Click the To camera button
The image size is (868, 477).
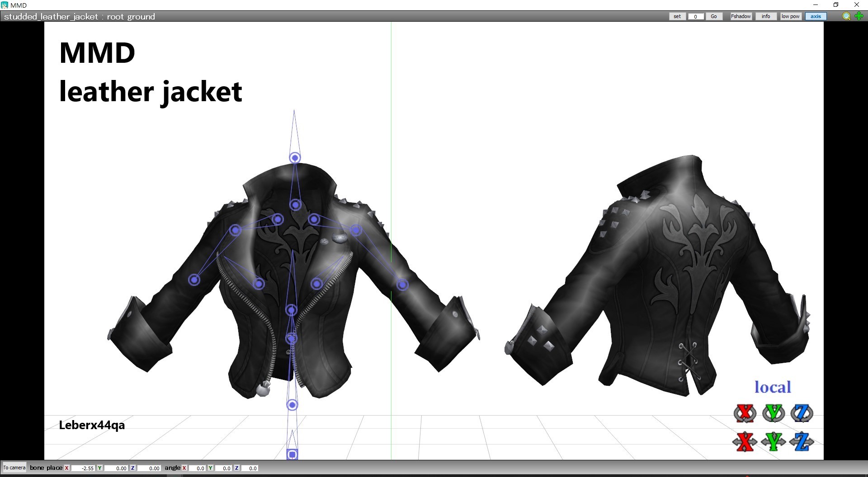click(x=14, y=468)
